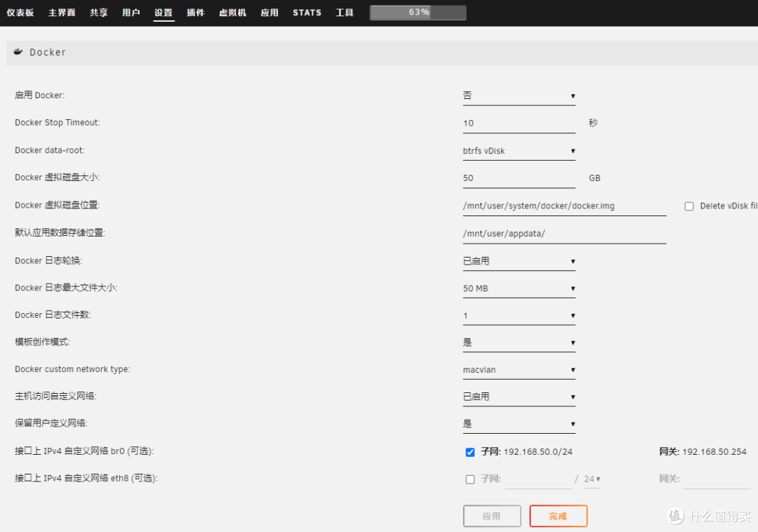Click the gateway 192.168.50.254 text
The image size is (758, 532).
point(714,452)
